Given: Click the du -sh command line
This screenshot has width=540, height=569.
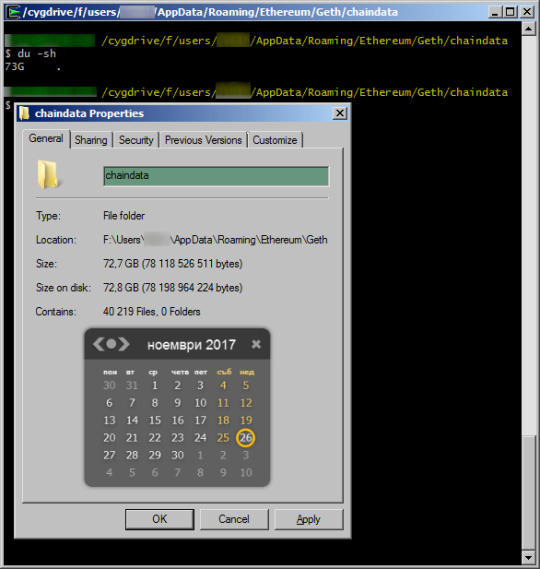Looking at the screenshot, I should 30,54.
